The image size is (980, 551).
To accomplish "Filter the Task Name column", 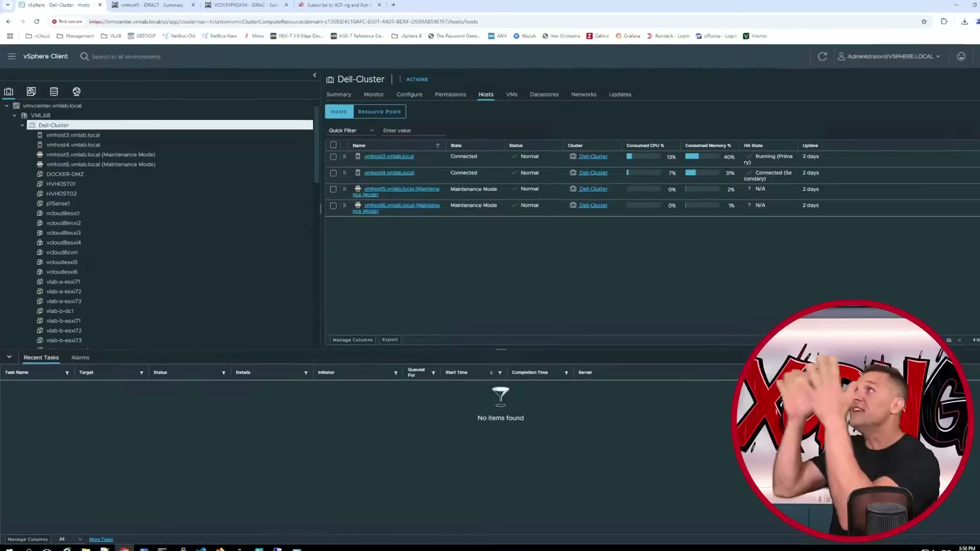I will pyautogui.click(x=67, y=373).
